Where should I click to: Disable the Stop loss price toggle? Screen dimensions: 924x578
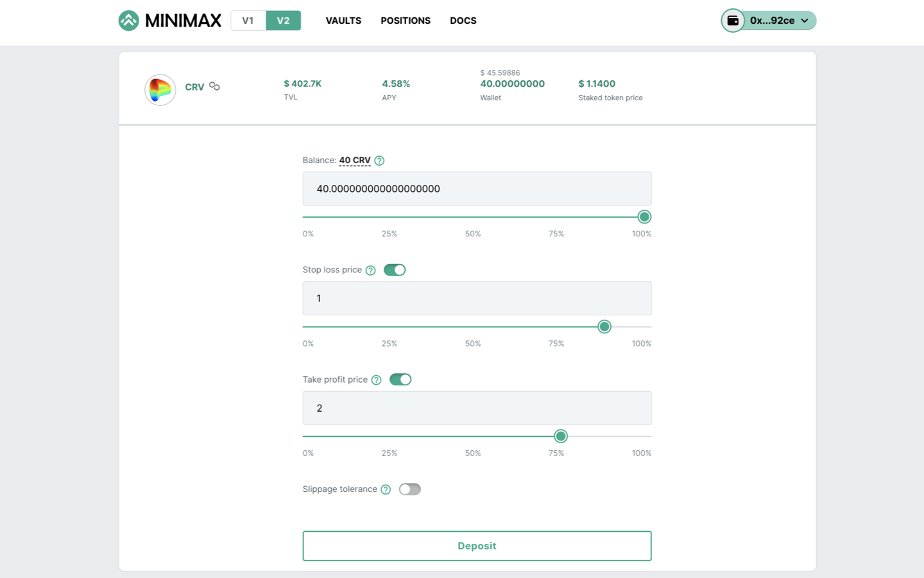(395, 270)
